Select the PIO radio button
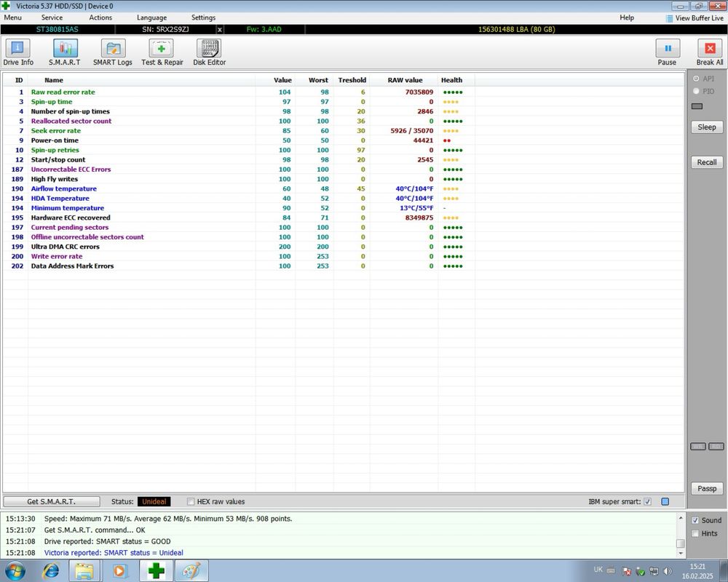Screen dimensions: 728x582 [x=695, y=92]
